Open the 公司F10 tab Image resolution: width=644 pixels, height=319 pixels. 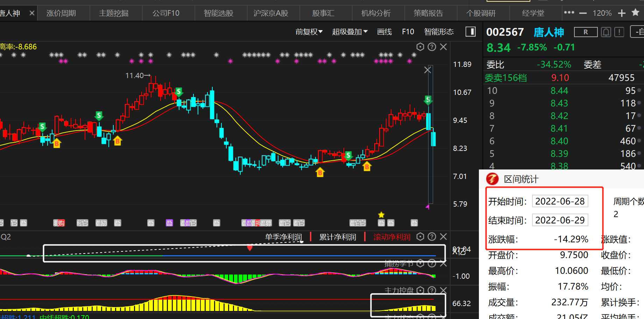pyautogui.click(x=166, y=13)
